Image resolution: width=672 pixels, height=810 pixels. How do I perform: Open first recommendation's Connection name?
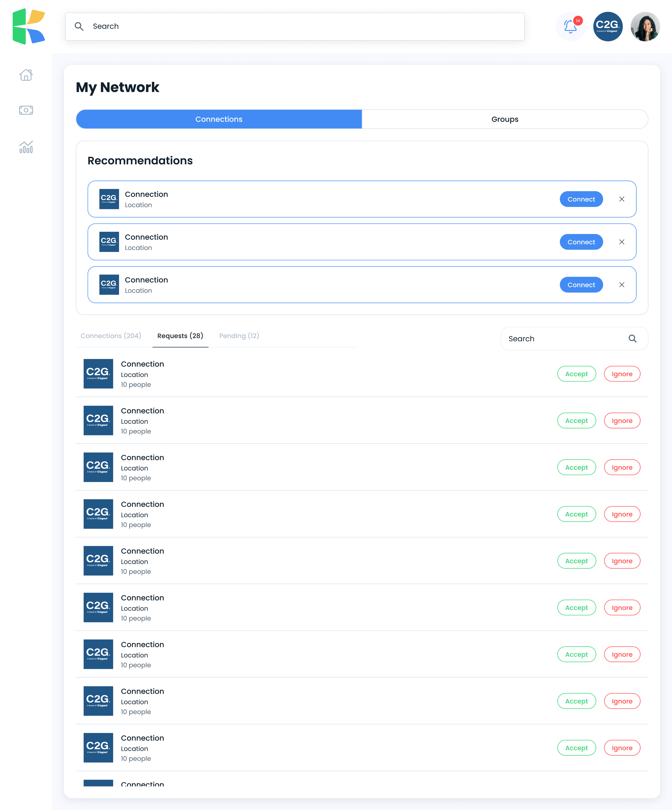click(146, 194)
